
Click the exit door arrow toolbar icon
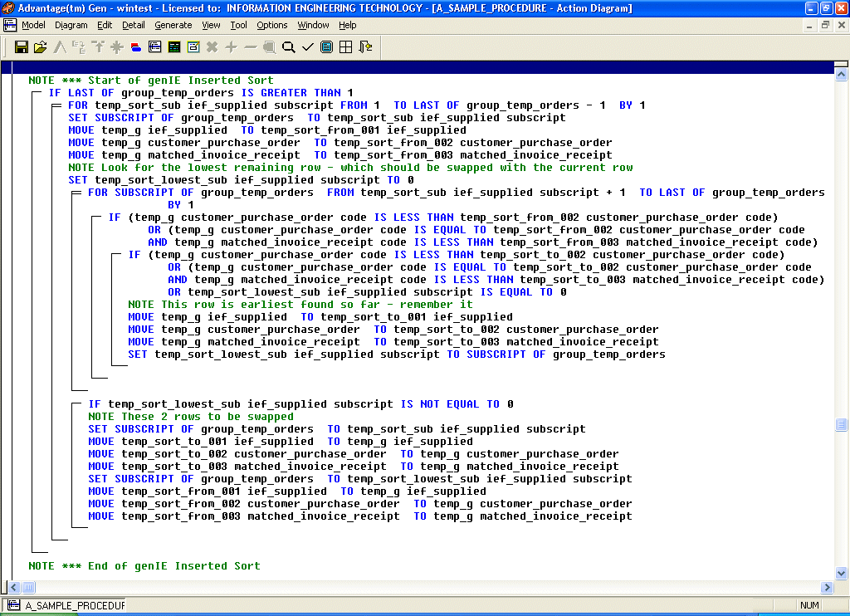pyautogui.click(x=365, y=47)
